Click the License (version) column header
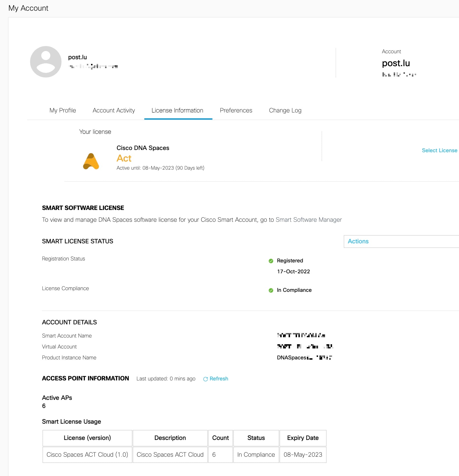459x476 pixels. pyautogui.click(x=87, y=438)
